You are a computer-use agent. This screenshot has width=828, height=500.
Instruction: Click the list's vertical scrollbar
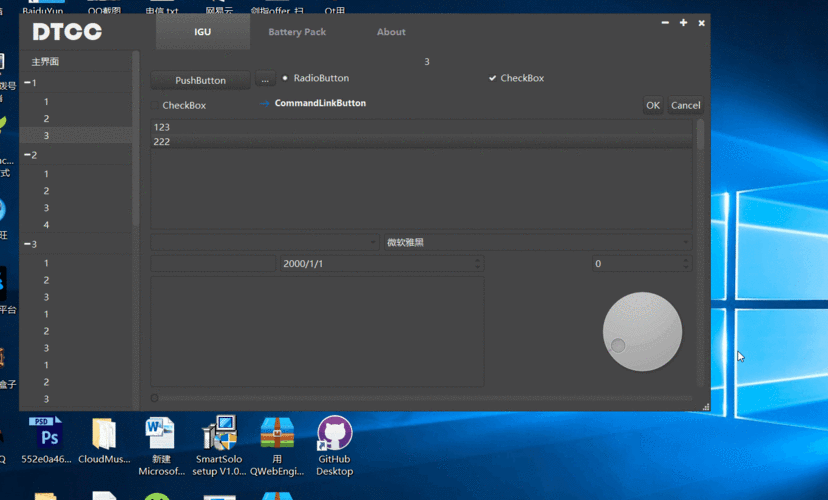(700, 135)
